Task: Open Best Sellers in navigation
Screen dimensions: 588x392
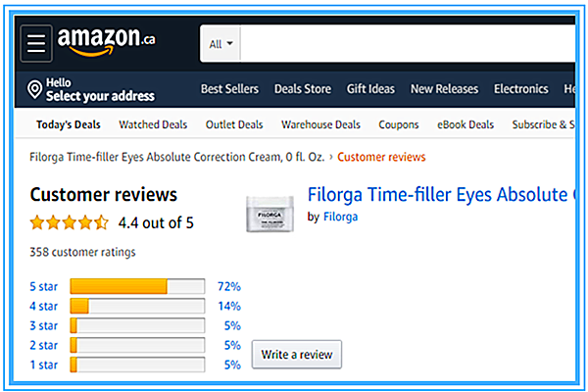Action: pos(229,89)
